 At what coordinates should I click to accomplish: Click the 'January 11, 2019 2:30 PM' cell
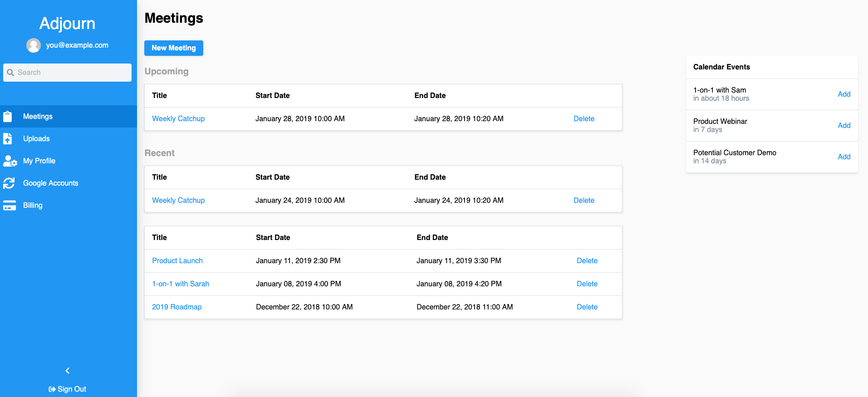click(298, 261)
